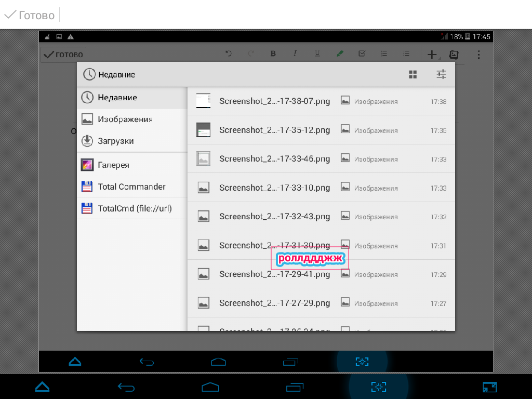Open thumbnail of Screenshot 17-38-07.png
This screenshot has width=532, height=399.
(x=203, y=101)
